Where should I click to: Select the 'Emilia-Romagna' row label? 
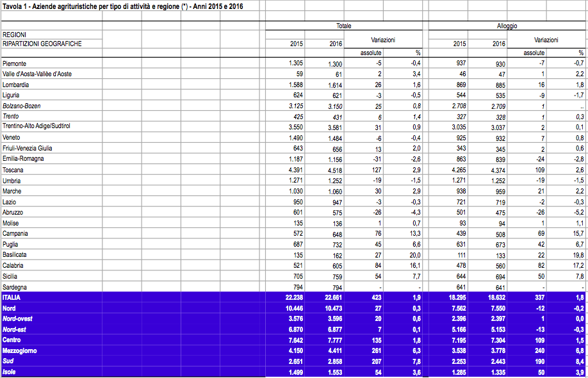[x=23, y=158]
